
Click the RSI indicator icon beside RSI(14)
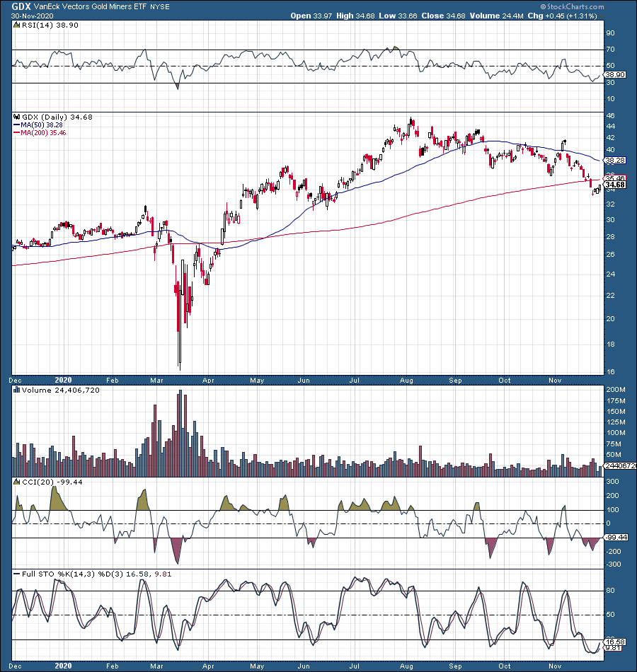coord(17,25)
